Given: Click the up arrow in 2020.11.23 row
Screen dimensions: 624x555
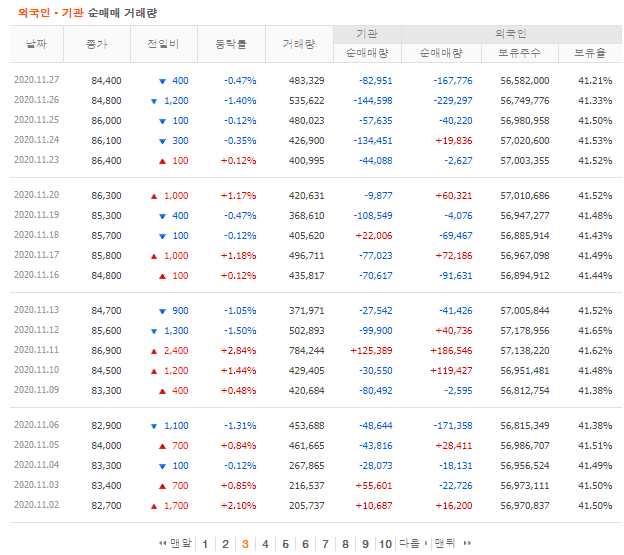Looking at the screenshot, I should pyautogui.click(x=162, y=161).
